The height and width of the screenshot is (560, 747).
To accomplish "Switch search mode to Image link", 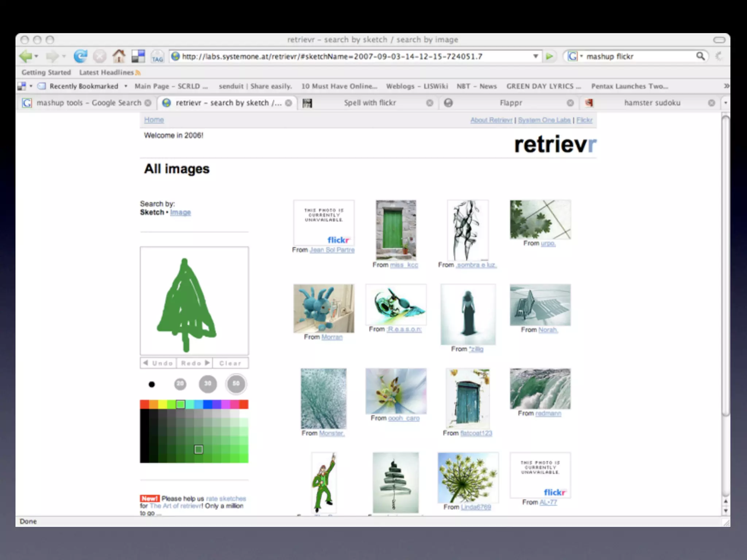I will pos(180,213).
